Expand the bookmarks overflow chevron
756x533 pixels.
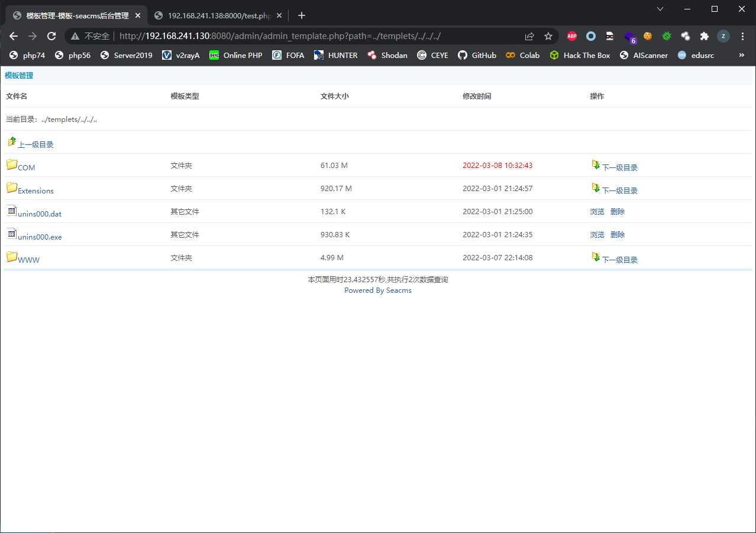[x=742, y=55]
